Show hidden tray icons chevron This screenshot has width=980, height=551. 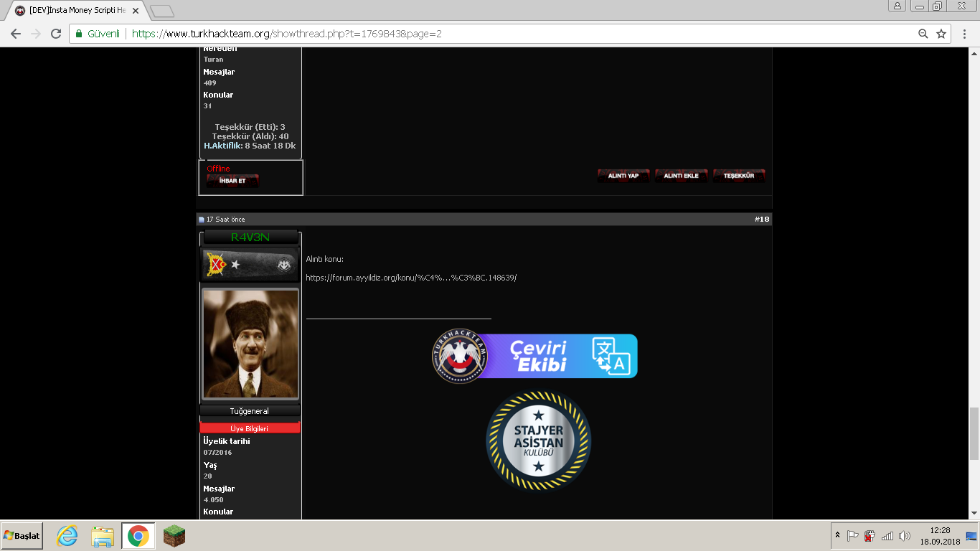(x=837, y=536)
